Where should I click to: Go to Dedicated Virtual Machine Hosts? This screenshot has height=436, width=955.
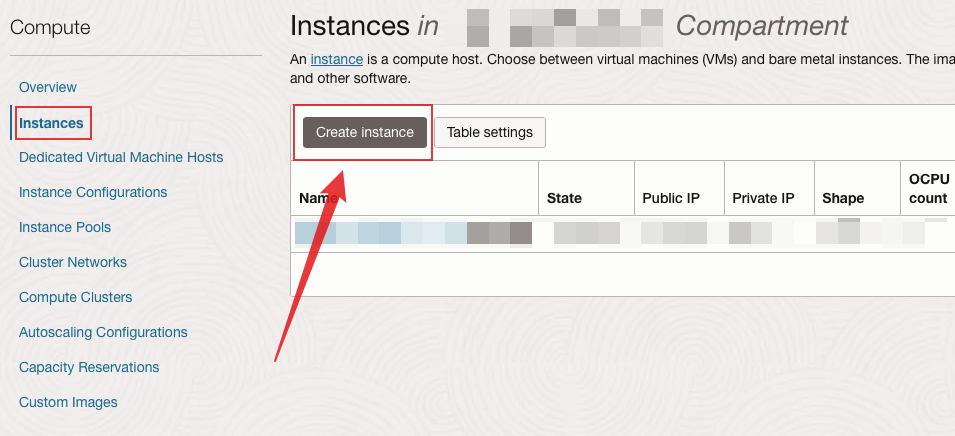click(x=121, y=157)
